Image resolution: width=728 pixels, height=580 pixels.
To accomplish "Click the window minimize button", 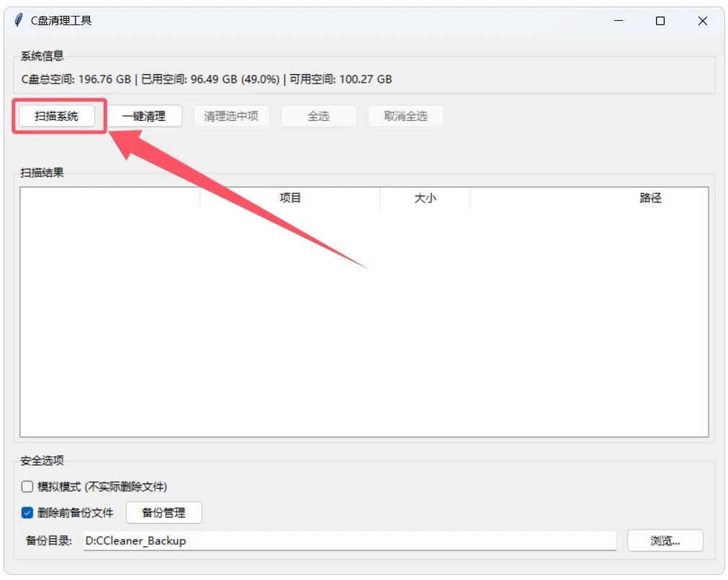I will 618,21.
